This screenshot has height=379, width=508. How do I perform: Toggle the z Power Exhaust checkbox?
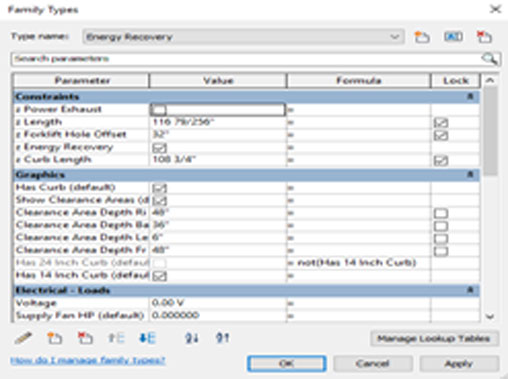click(159, 110)
